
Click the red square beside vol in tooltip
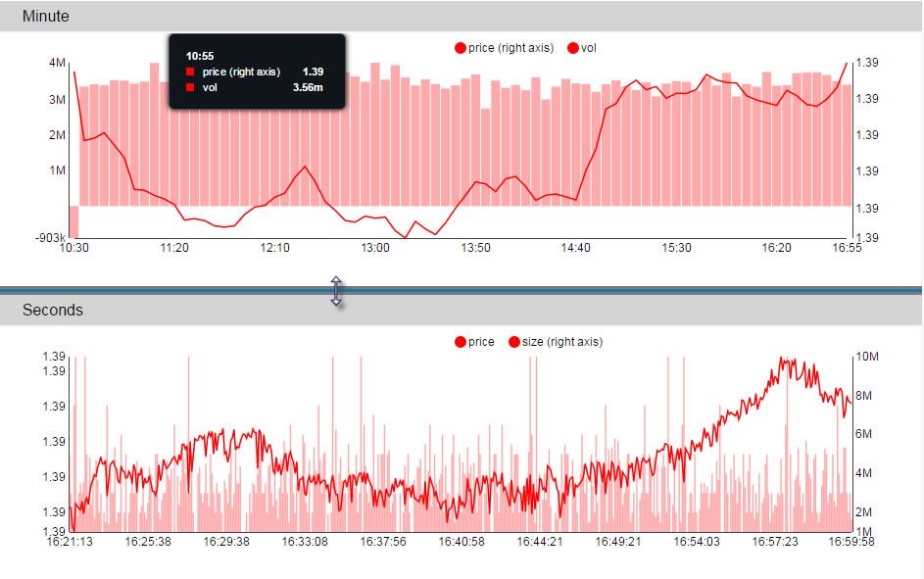coord(190,88)
